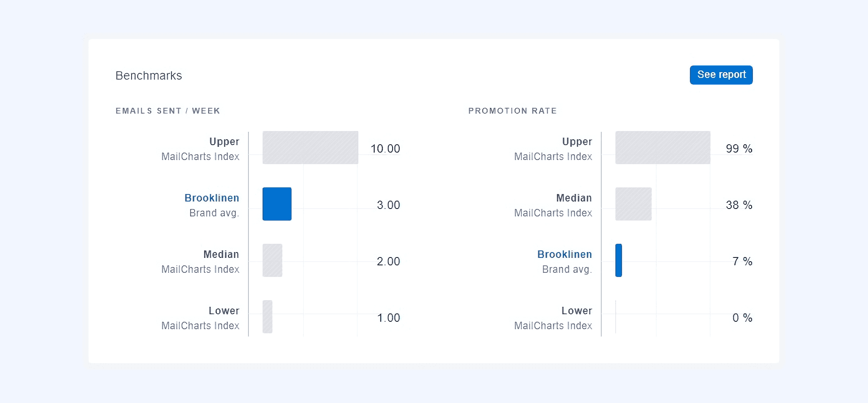Viewport: 868px width, 403px height.
Task: Select the Median index bar showing 38 %
Action: [x=633, y=204]
